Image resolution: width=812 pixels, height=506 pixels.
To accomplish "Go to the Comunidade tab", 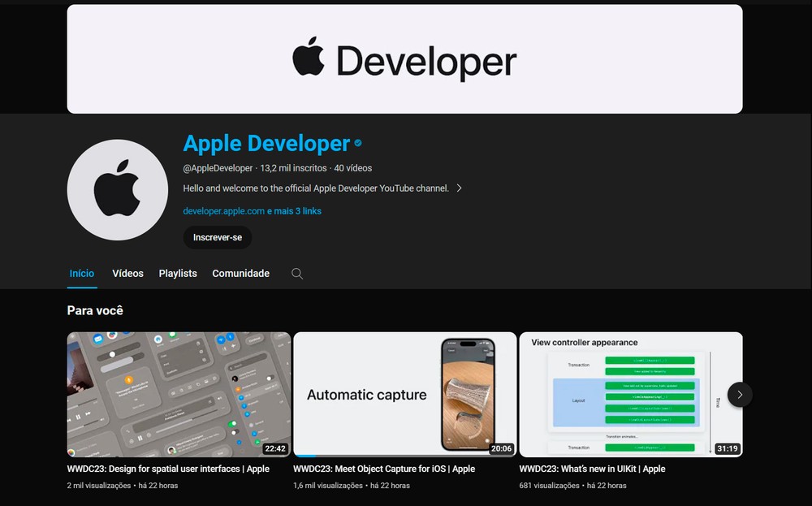I will [x=240, y=274].
